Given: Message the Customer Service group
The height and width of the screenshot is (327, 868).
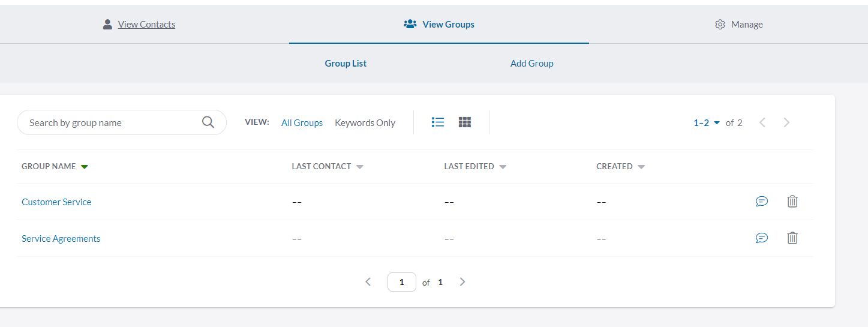Looking at the screenshot, I should click(762, 202).
